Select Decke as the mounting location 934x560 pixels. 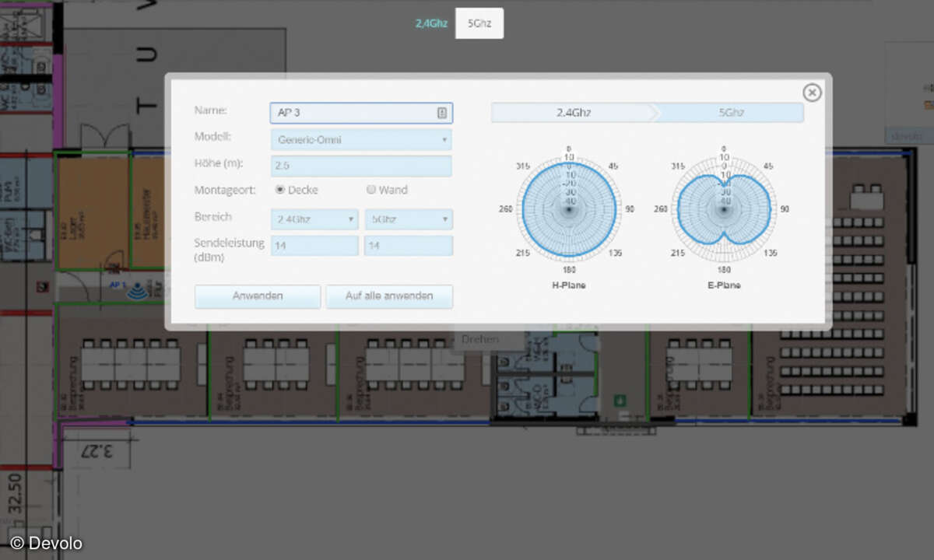pyautogui.click(x=280, y=189)
